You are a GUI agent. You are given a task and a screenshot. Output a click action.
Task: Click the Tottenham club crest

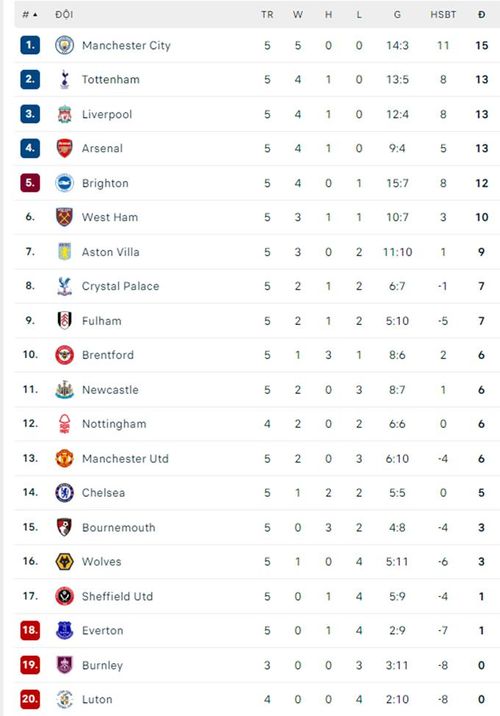(64, 79)
